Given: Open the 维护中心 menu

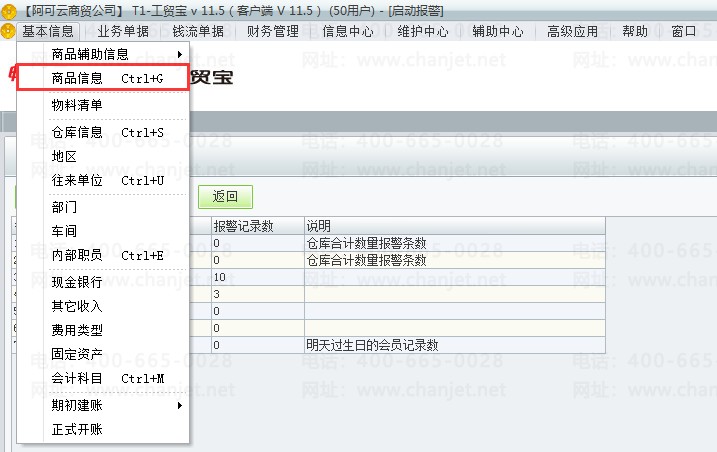Looking at the screenshot, I should [x=423, y=31].
